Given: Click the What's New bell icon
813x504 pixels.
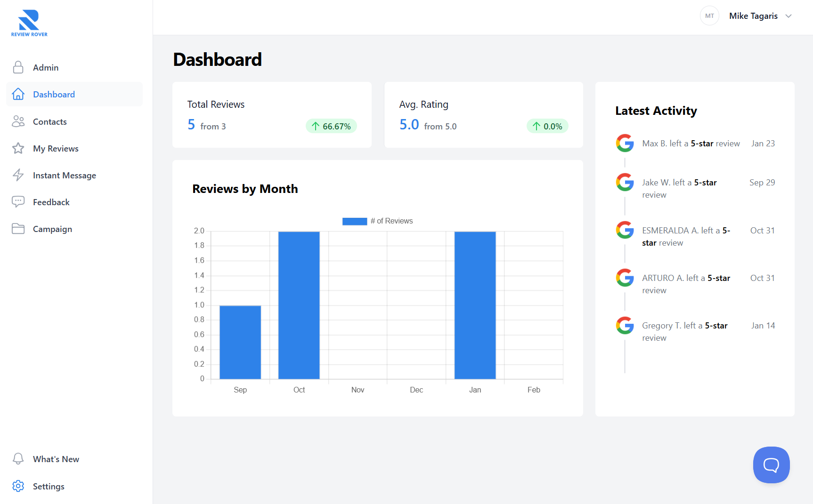Looking at the screenshot, I should pos(18,459).
